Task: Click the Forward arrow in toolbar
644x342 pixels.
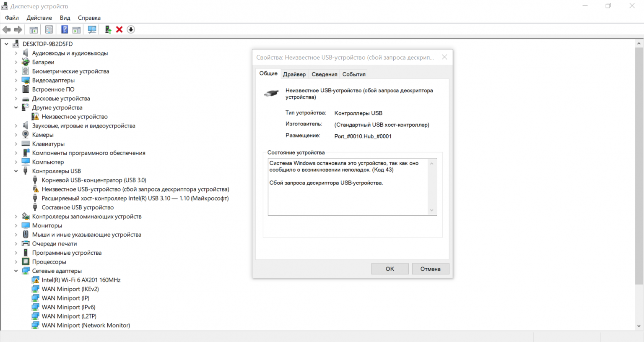Action: 18,29
